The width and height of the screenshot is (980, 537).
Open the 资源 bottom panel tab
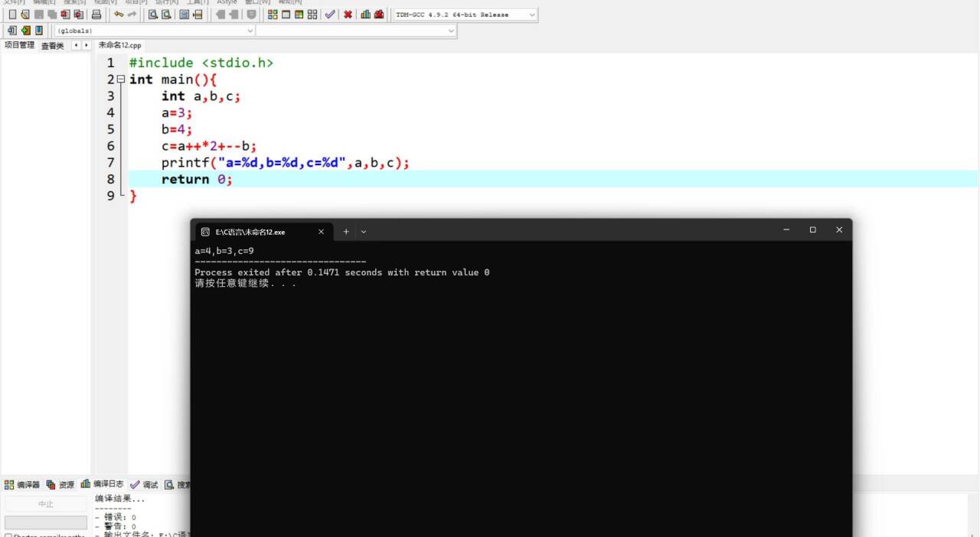[60, 484]
